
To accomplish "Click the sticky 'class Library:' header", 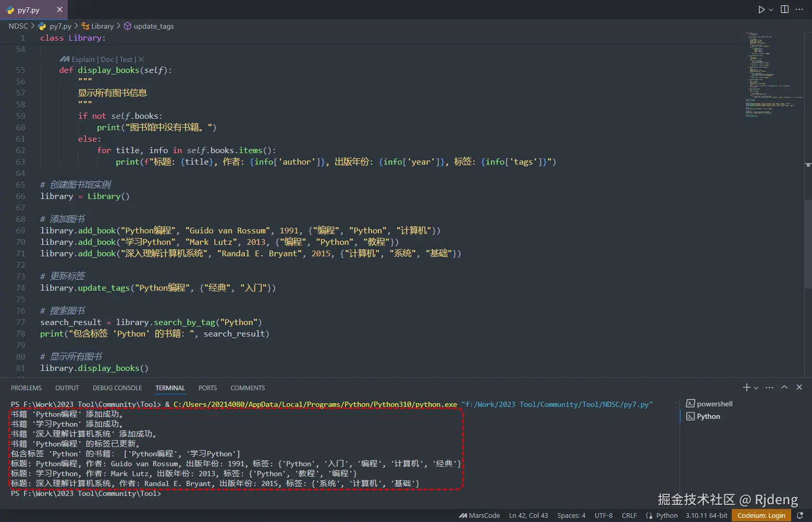I will coord(73,38).
